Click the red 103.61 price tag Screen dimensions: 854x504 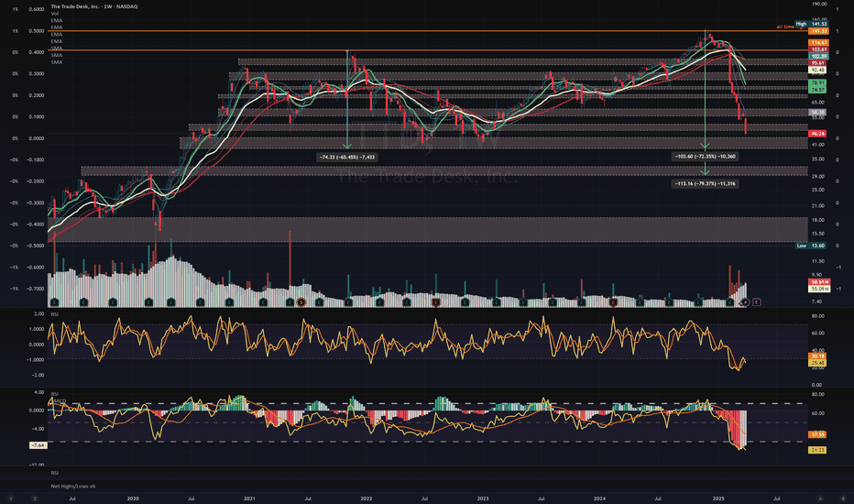tap(818, 49)
